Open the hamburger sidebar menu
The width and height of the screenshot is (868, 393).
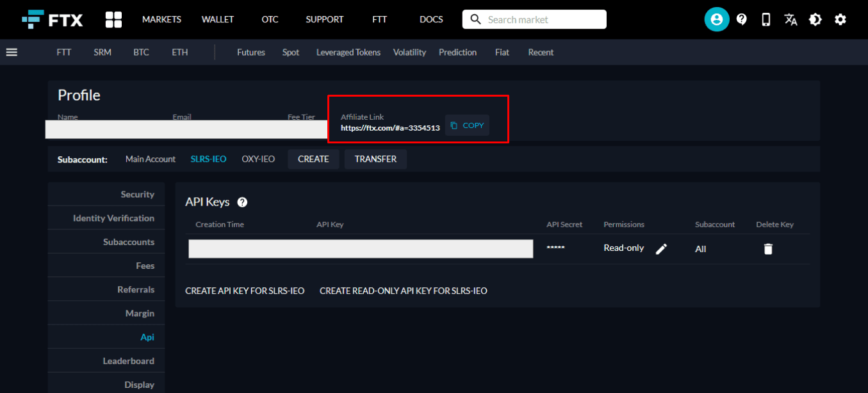(x=12, y=52)
